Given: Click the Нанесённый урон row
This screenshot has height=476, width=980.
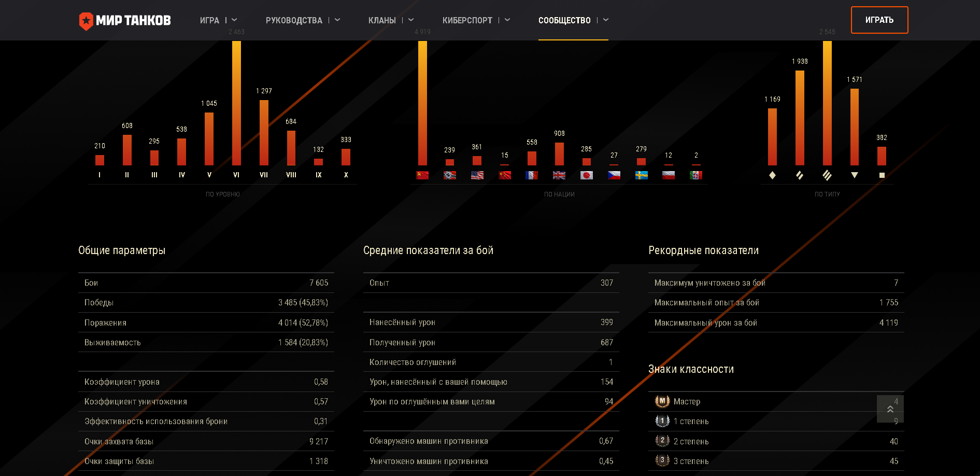Looking at the screenshot, I should 491,322.
